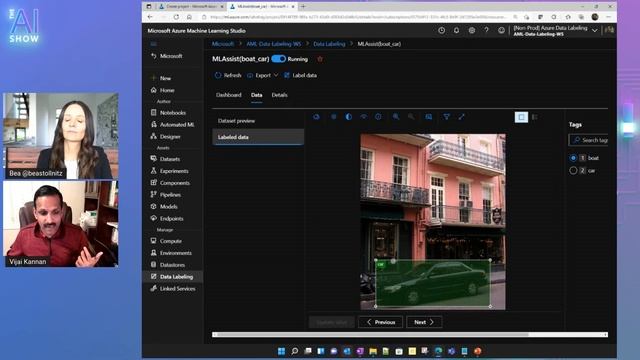Switch to grid list view layout

(x=535, y=117)
